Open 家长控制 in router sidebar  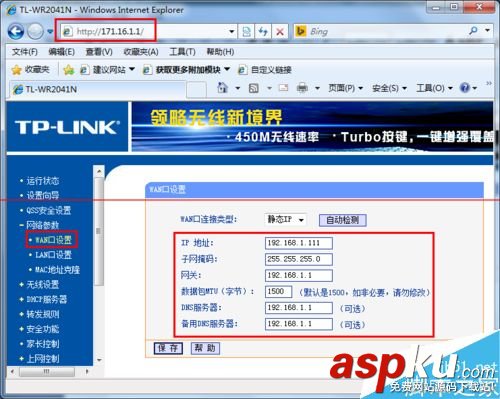(x=43, y=344)
